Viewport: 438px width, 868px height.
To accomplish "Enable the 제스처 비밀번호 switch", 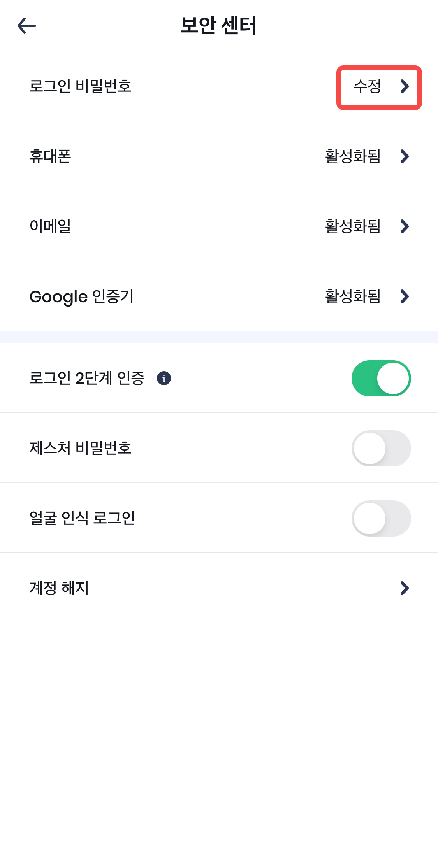I will (381, 448).
